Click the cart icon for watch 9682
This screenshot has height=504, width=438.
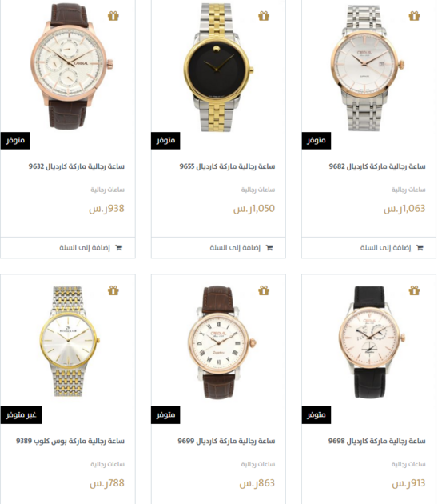tap(420, 248)
